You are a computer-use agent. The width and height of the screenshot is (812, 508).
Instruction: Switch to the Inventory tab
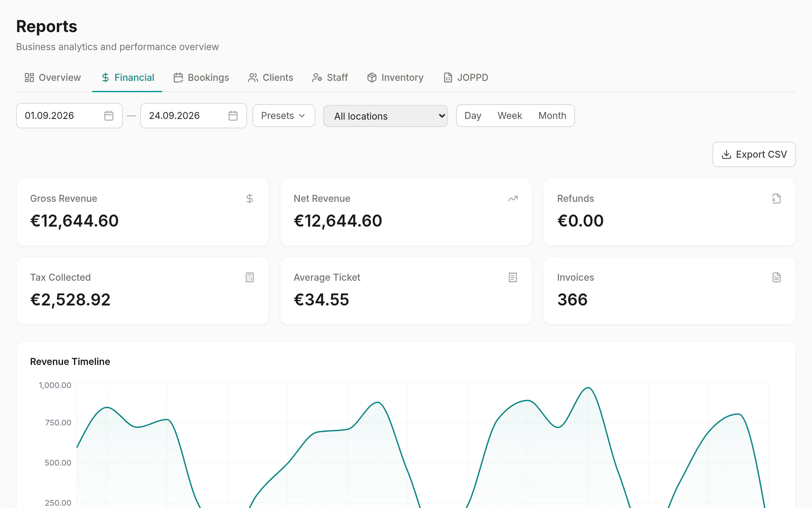pyautogui.click(x=395, y=78)
